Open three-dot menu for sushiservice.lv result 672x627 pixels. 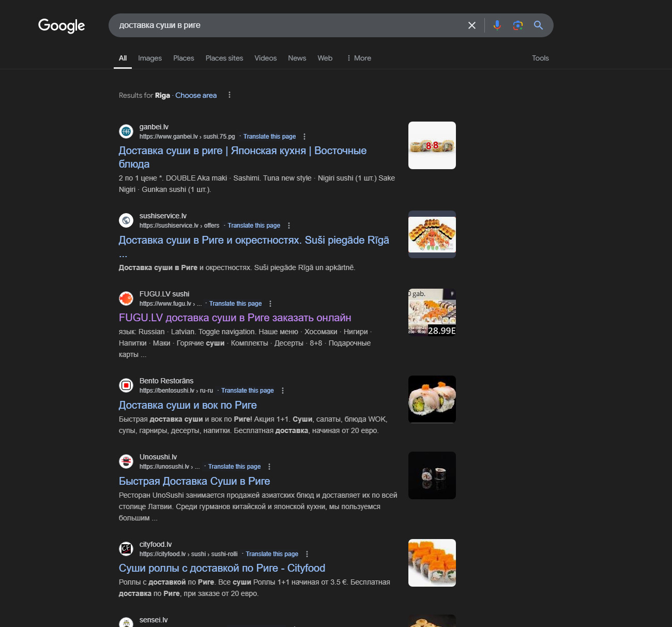coord(289,226)
